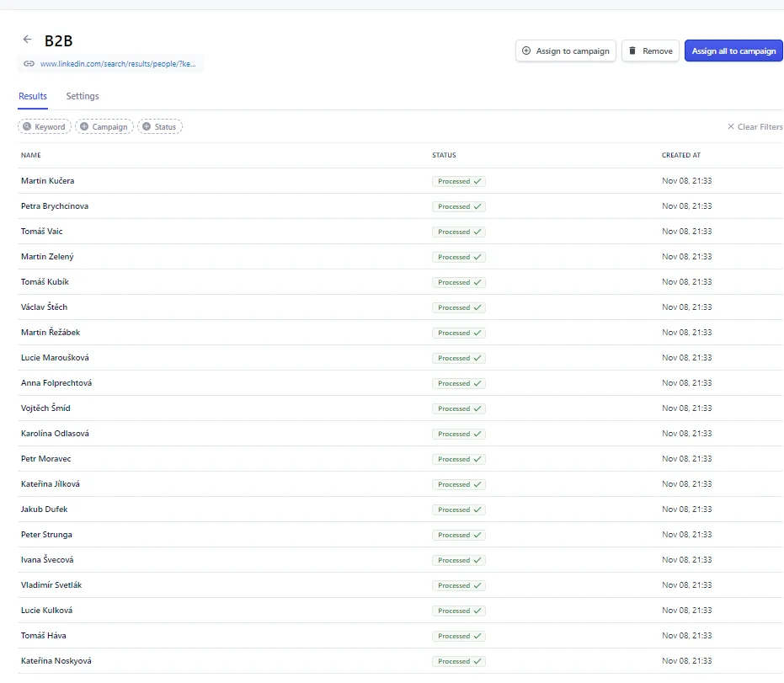The image size is (784, 683).
Task: Click on Kateřina Jílková
Action: [x=50, y=483]
